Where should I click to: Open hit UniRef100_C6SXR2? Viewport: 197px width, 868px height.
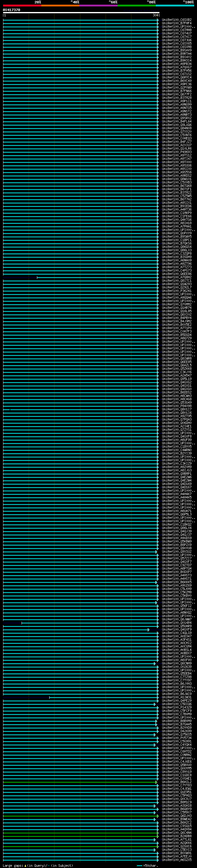click(x=177, y=20)
